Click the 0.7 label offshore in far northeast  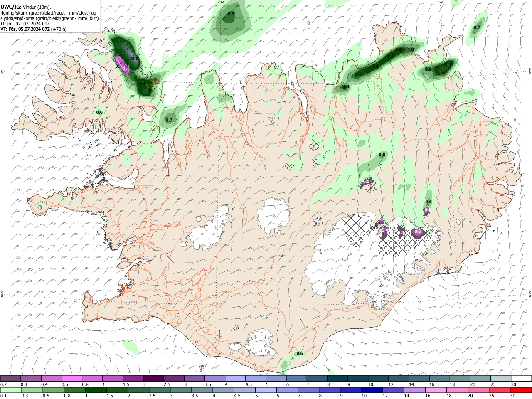[477, 28]
